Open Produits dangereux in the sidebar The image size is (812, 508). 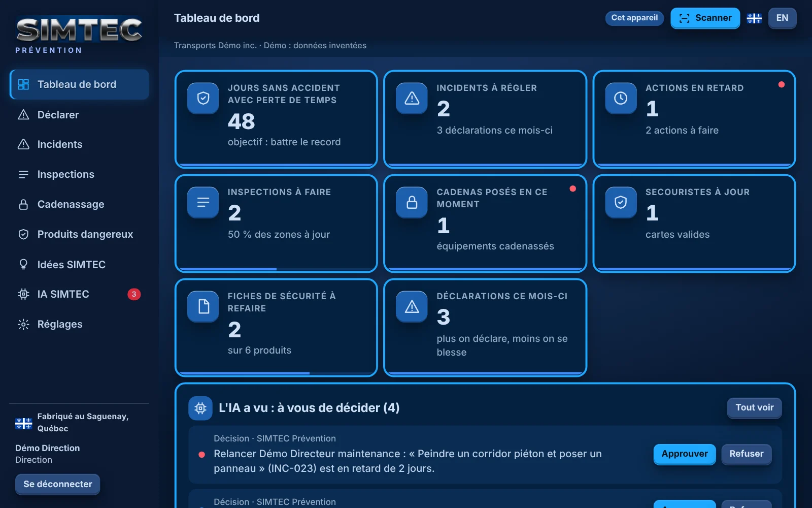point(79,234)
